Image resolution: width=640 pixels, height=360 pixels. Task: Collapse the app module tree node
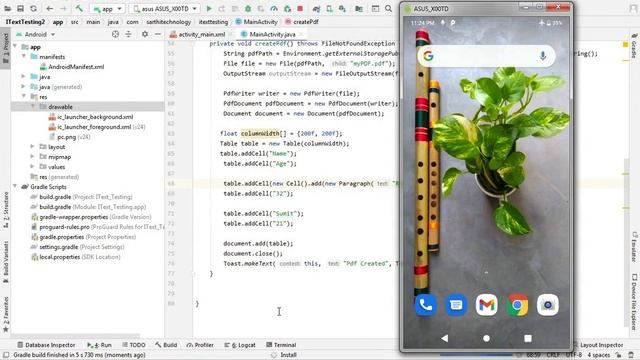point(16,47)
